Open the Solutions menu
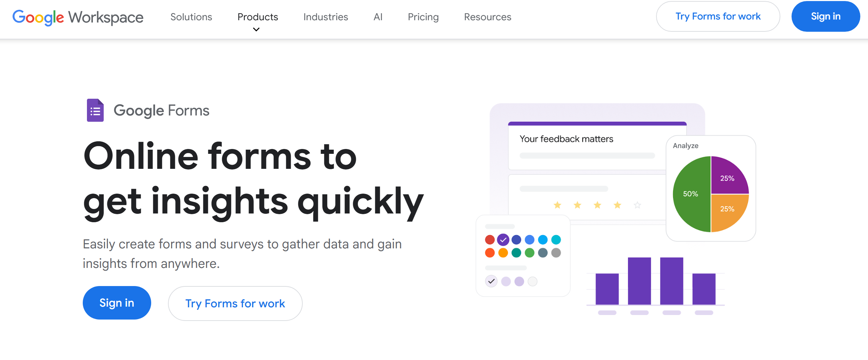The height and width of the screenshot is (360, 868). tap(191, 17)
